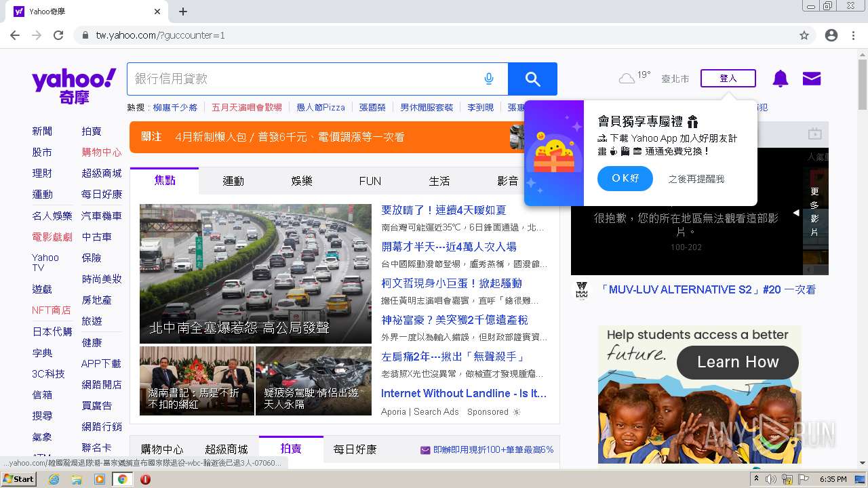Click the Chrome taskbar icon
The width and height of the screenshot is (868, 488).
tap(123, 479)
